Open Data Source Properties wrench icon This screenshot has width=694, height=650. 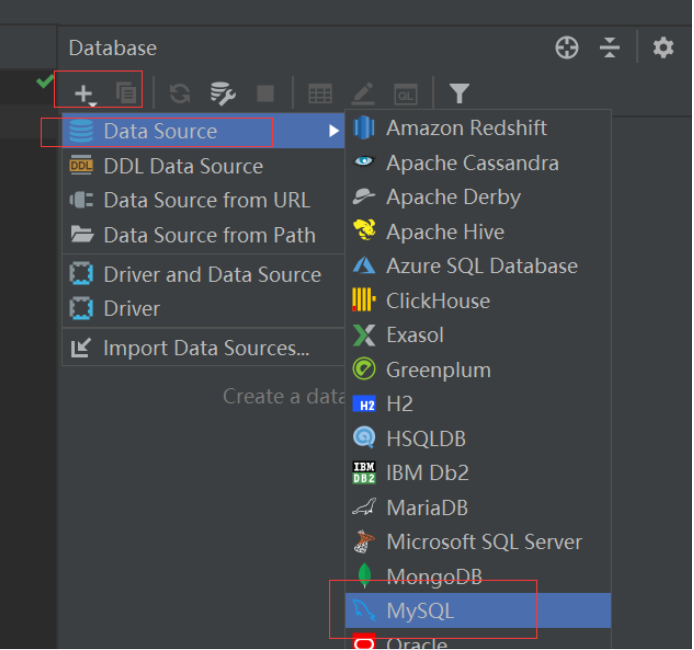pos(223,93)
